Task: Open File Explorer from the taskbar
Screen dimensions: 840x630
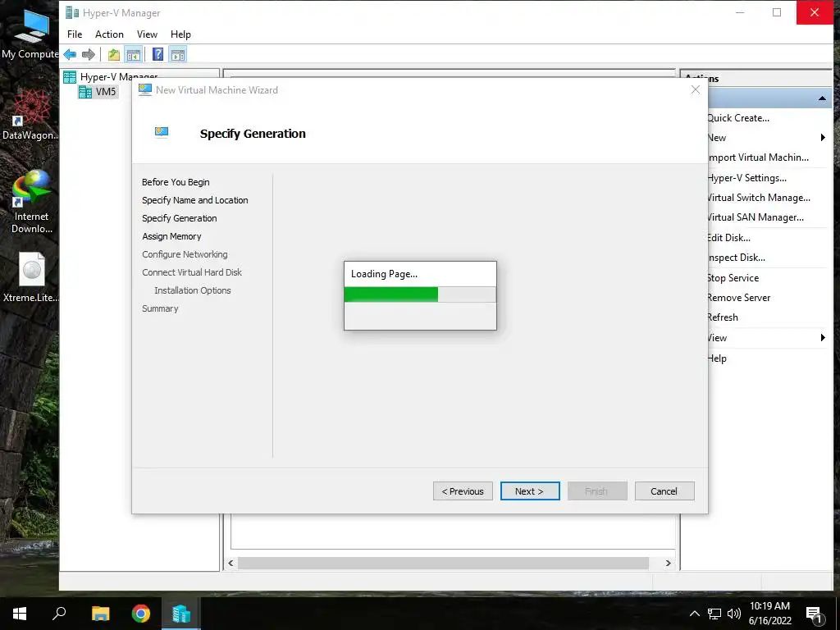Action: 100,614
